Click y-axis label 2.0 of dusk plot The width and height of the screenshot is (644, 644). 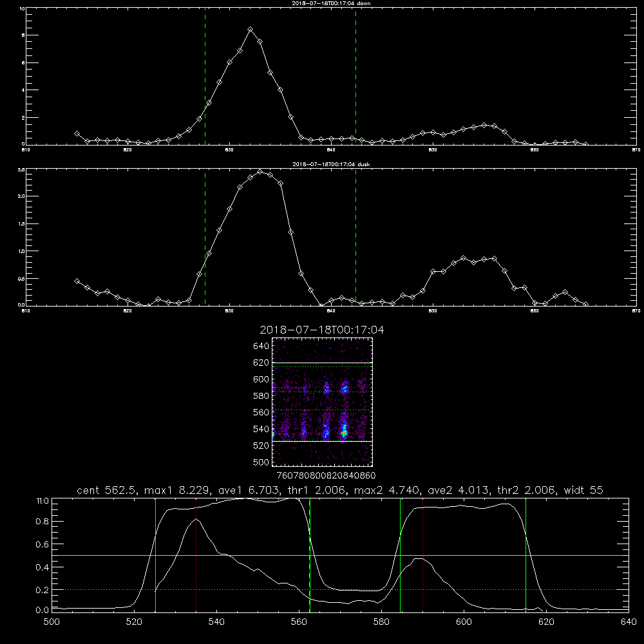22,196
